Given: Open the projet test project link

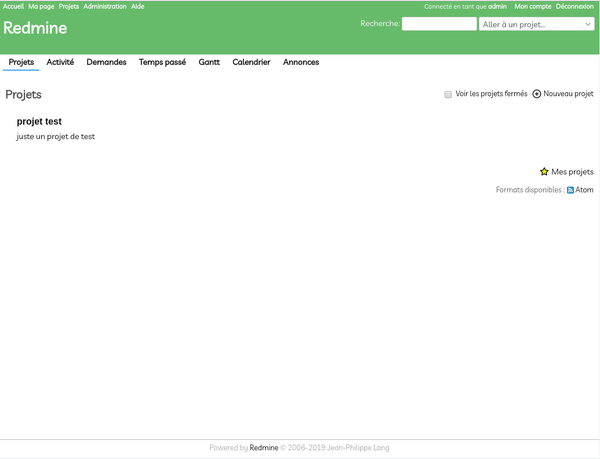Looking at the screenshot, I should 40,121.
